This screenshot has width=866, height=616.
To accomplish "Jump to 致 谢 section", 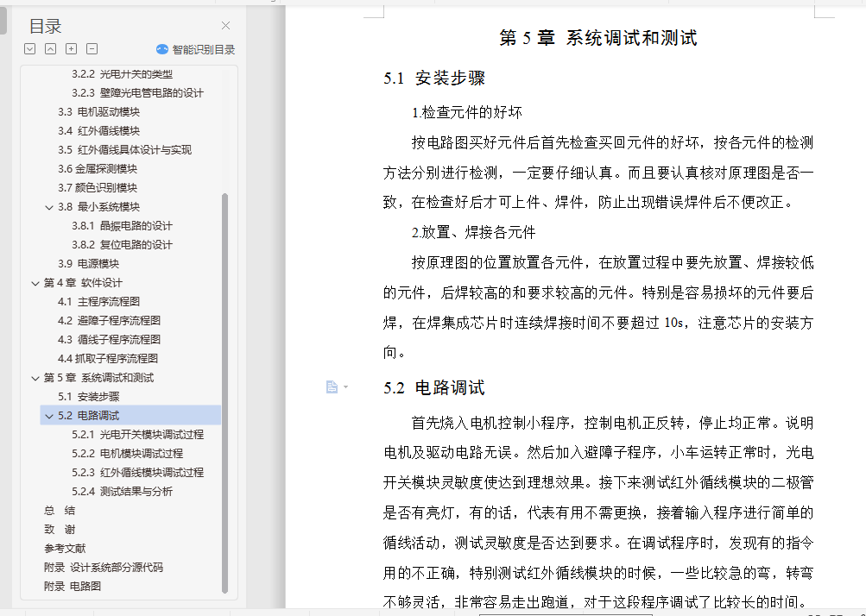I will tap(60, 530).
